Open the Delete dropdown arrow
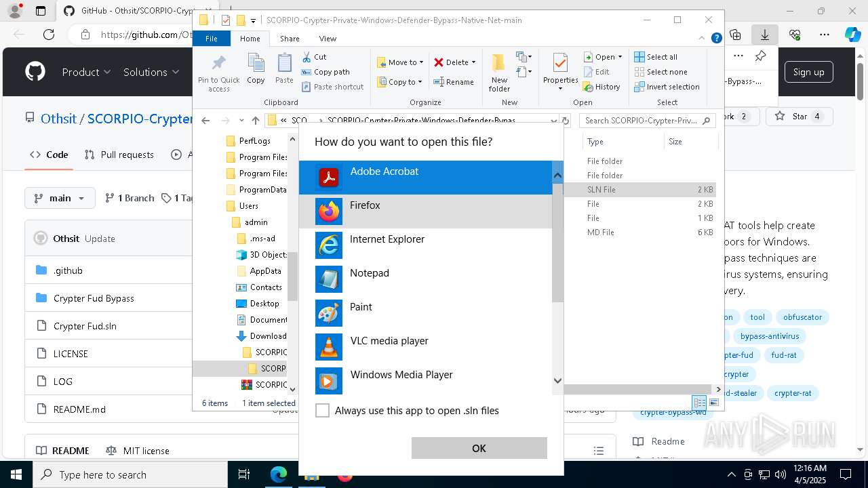Viewport: 868px width, 488px height. pyautogui.click(x=473, y=62)
